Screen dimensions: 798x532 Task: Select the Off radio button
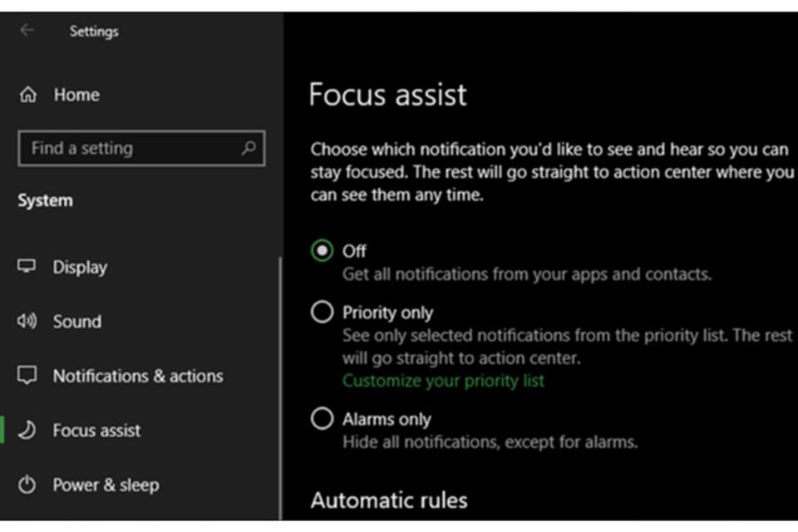pyautogui.click(x=323, y=250)
